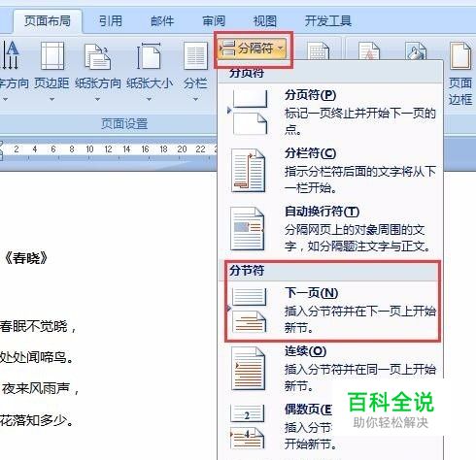
Task: Click the line 春眠不觉晓
Action: coord(38,327)
